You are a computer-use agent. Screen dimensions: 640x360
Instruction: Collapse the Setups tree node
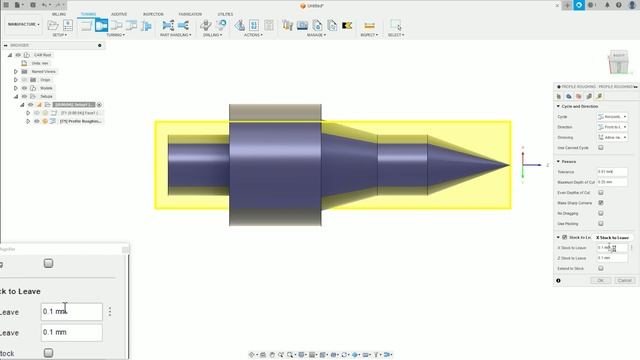(x=16, y=96)
